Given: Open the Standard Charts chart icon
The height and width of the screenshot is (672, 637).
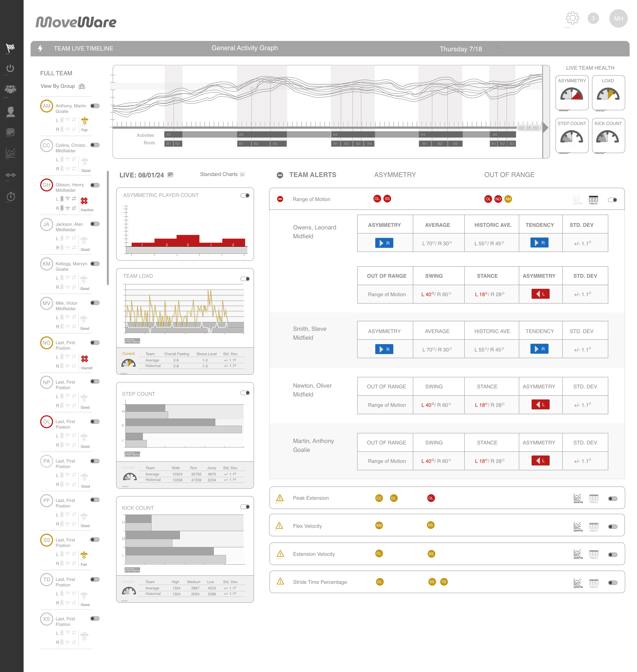Looking at the screenshot, I should pos(242,174).
